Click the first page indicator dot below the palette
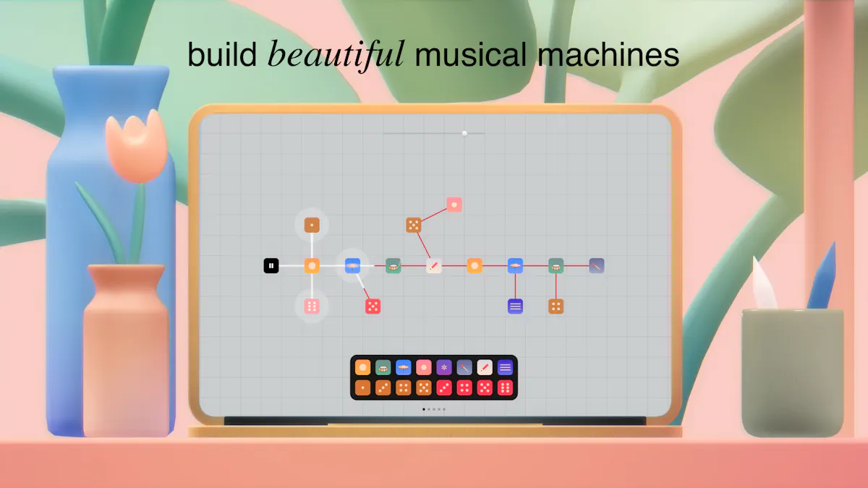Image resolution: width=868 pixels, height=488 pixels. (x=424, y=409)
